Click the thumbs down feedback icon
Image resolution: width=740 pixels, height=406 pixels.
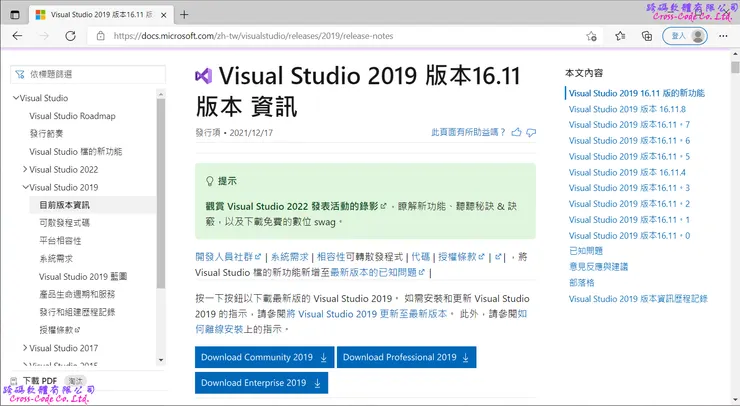[531, 133]
